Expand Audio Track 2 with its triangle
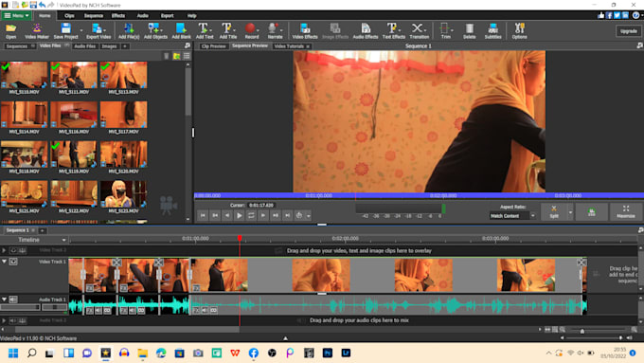This screenshot has height=363, width=644. pyautogui.click(x=4, y=320)
